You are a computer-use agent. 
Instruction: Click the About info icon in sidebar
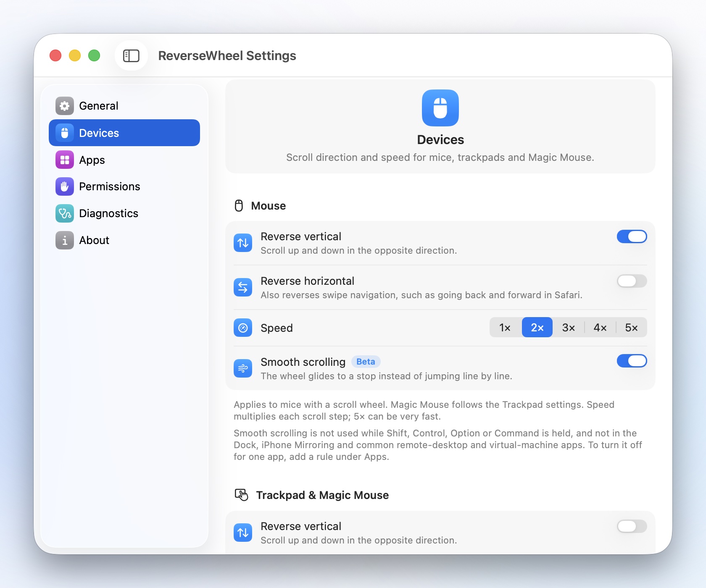65,240
